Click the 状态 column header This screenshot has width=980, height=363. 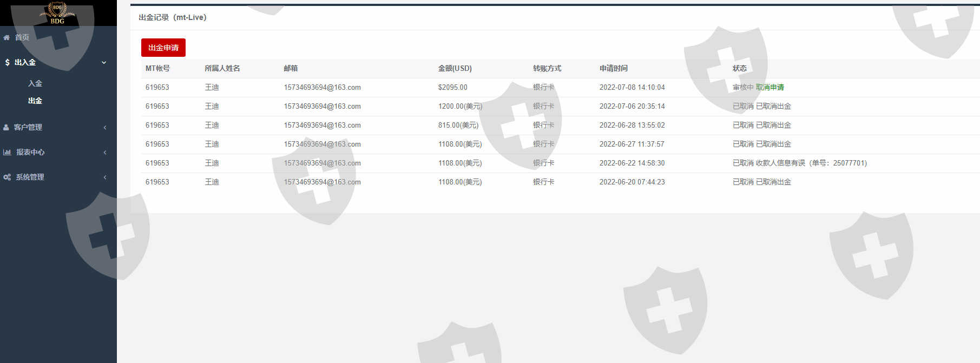click(x=740, y=68)
